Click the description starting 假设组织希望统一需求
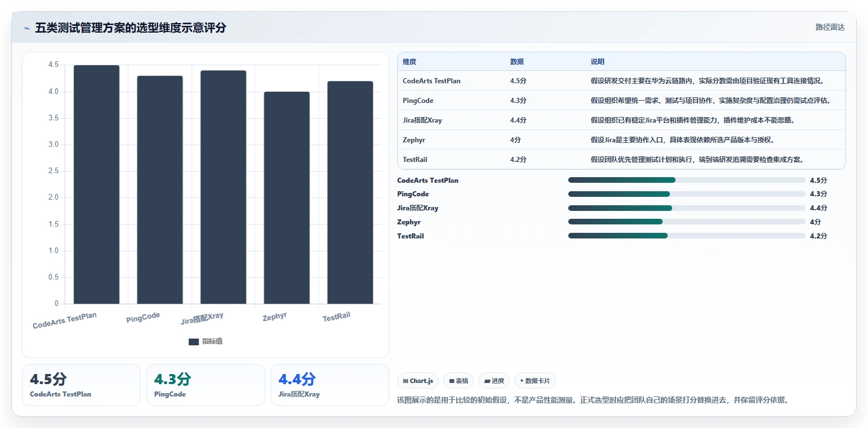868x428 pixels. 710,101
